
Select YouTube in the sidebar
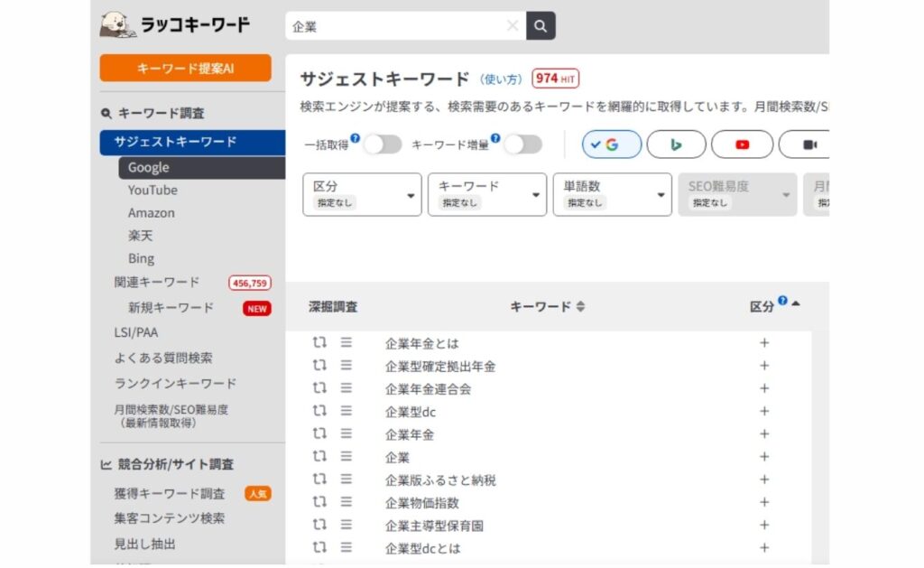click(152, 191)
